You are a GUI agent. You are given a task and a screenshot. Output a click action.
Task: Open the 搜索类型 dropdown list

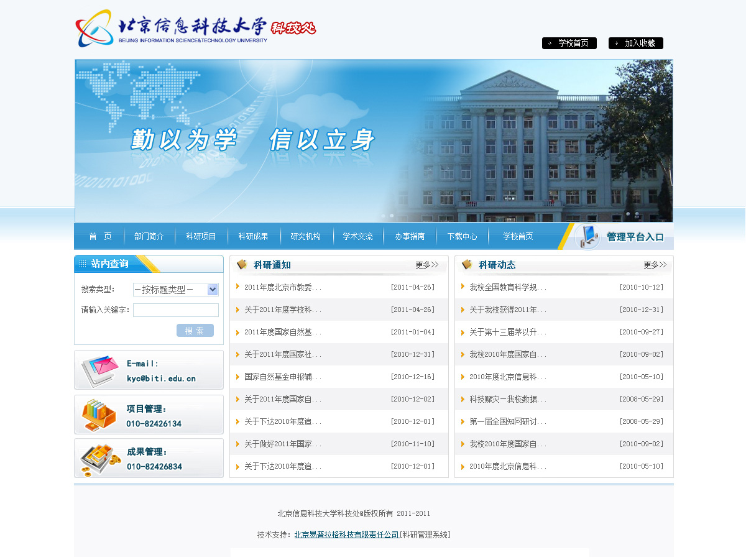176,290
